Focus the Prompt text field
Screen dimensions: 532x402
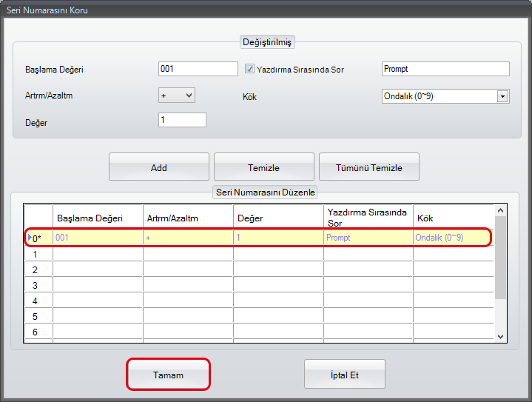point(445,69)
